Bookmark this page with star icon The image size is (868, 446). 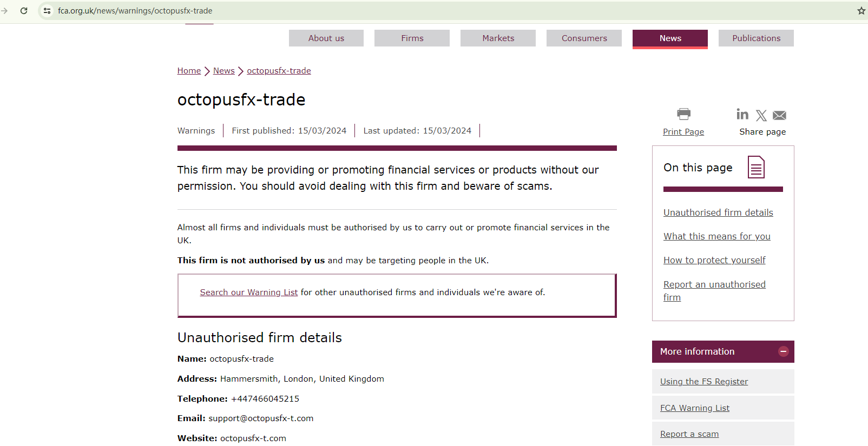[861, 11]
